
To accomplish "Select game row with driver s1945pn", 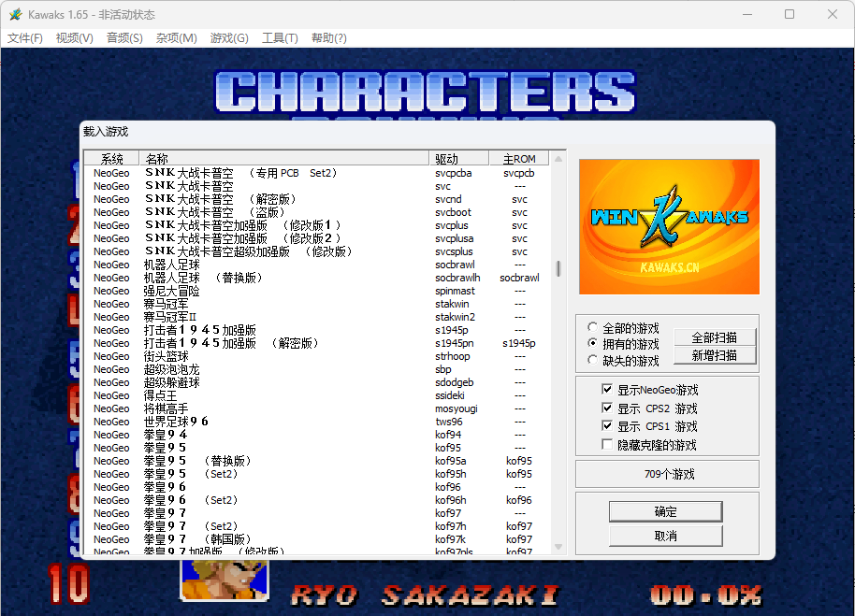I will coord(316,343).
